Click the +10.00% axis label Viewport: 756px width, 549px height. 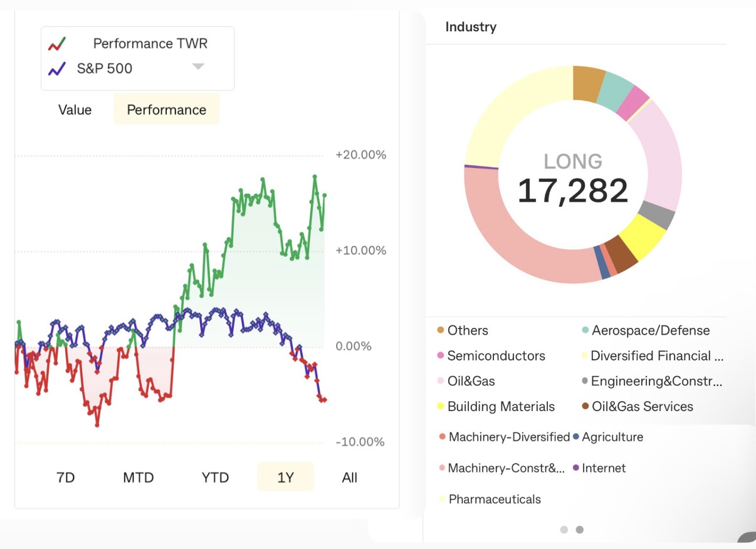361,251
